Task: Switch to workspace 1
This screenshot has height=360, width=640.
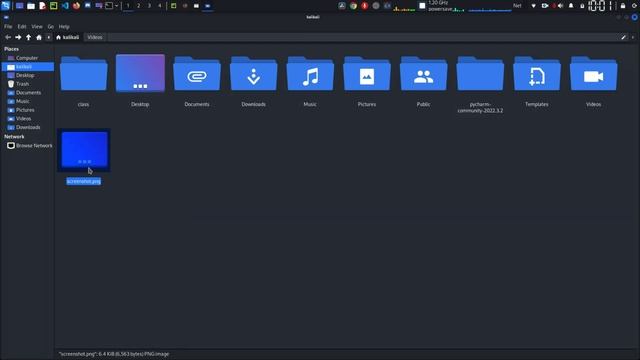Action: [128, 6]
